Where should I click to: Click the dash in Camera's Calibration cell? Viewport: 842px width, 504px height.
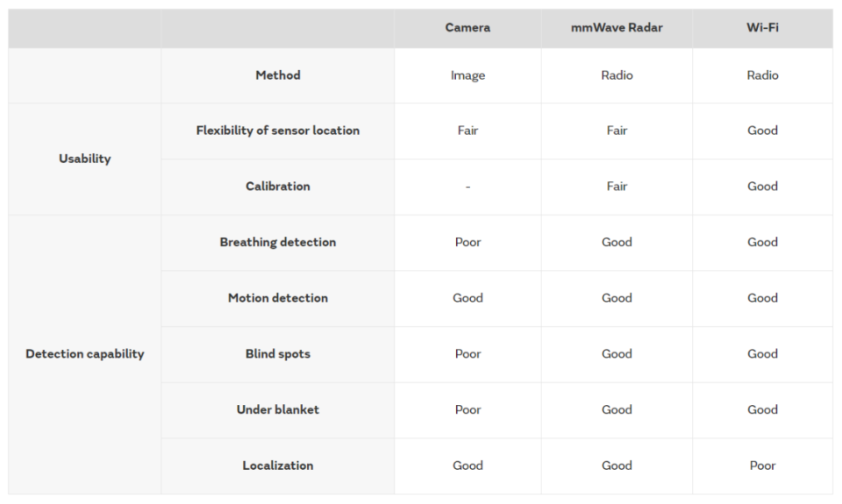click(x=467, y=187)
